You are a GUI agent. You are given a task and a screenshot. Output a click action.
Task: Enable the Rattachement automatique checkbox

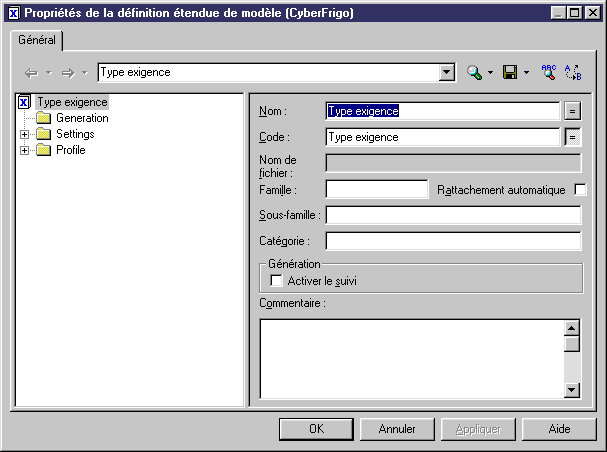[x=580, y=189]
